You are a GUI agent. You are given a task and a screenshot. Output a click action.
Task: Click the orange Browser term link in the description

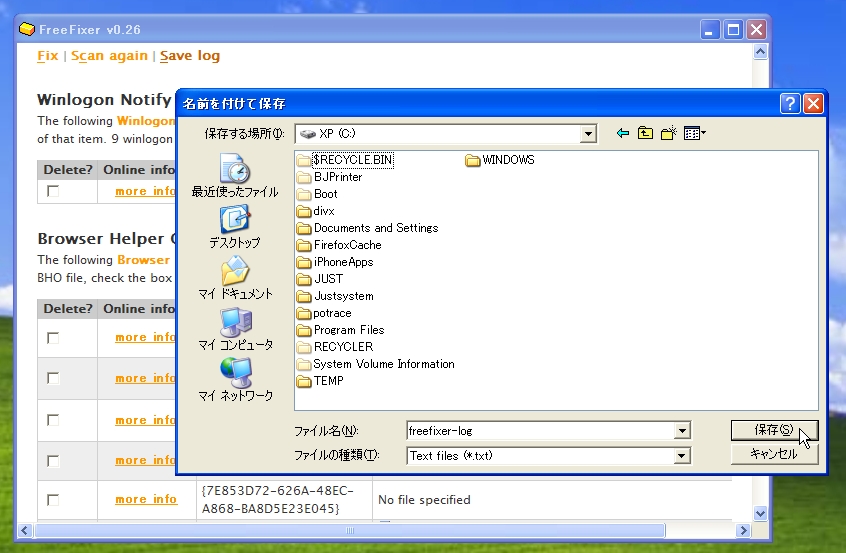tap(144, 260)
